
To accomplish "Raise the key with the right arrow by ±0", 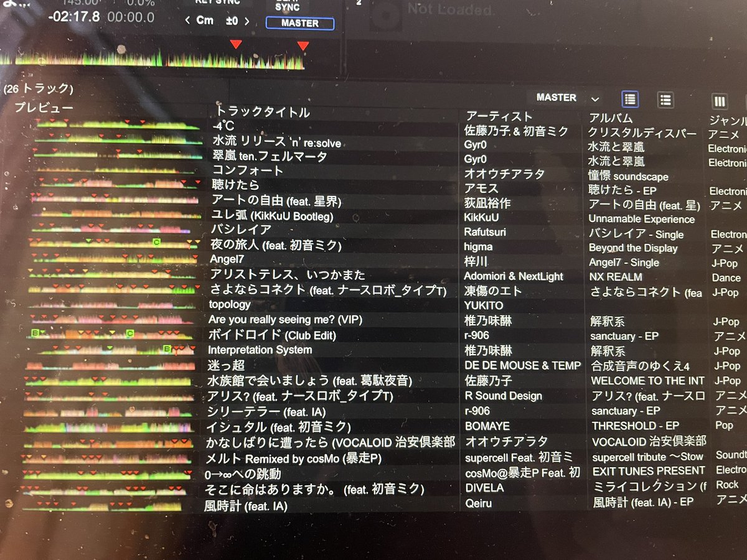I will tap(247, 21).
